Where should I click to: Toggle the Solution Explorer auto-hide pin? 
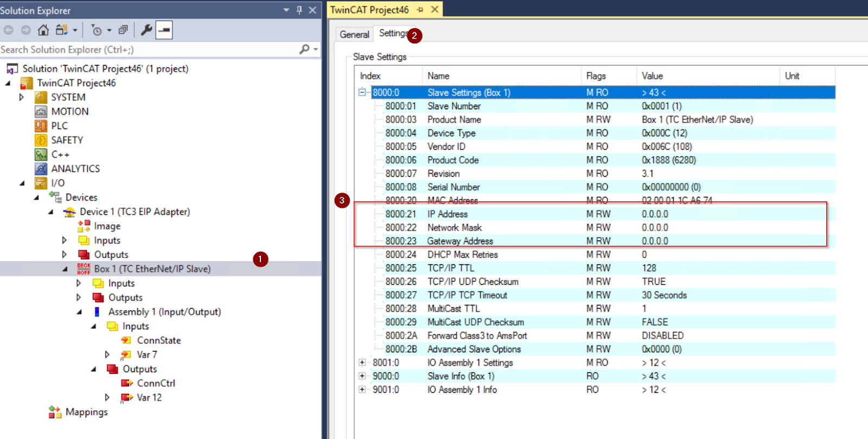click(299, 10)
